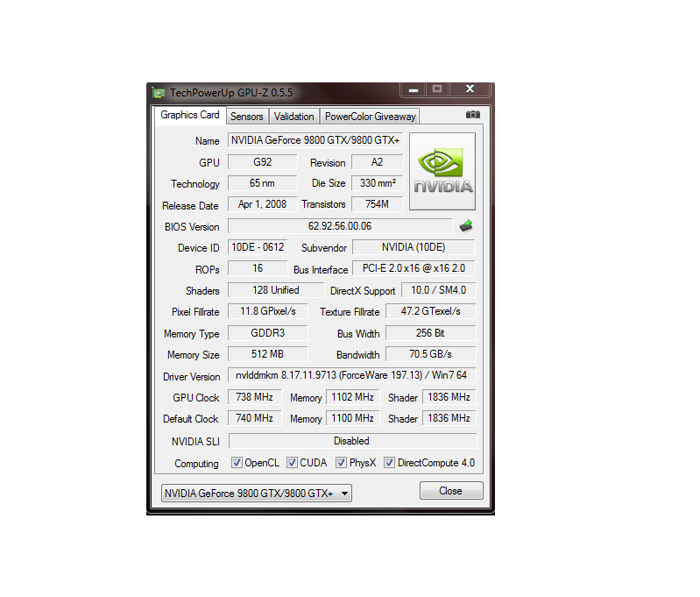Minimize the GPU-Z window

coord(414,89)
